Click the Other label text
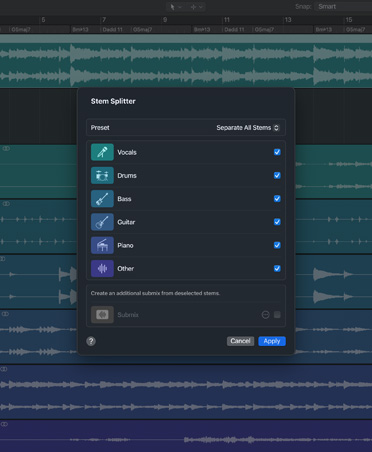 pos(125,269)
